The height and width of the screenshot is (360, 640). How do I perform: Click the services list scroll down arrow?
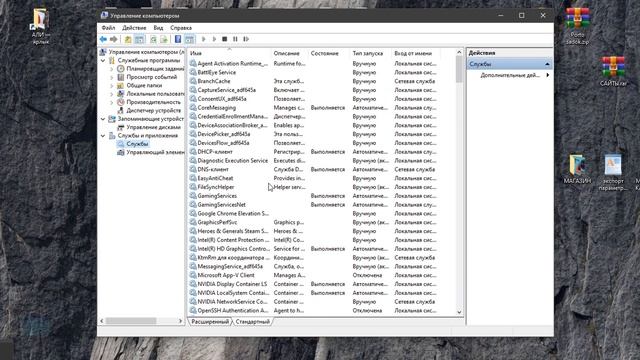point(459,312)
